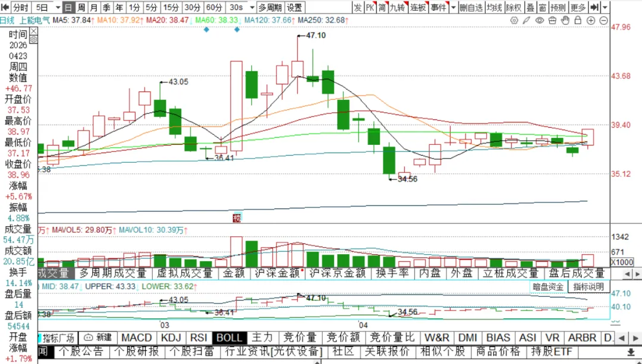
Task: Select the 季 quarterly period
Action: click(106, 7)
